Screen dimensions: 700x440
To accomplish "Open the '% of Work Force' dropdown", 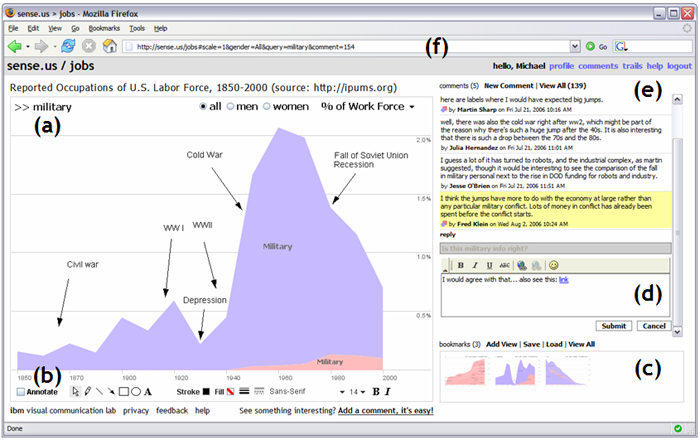I will point(368,107).
